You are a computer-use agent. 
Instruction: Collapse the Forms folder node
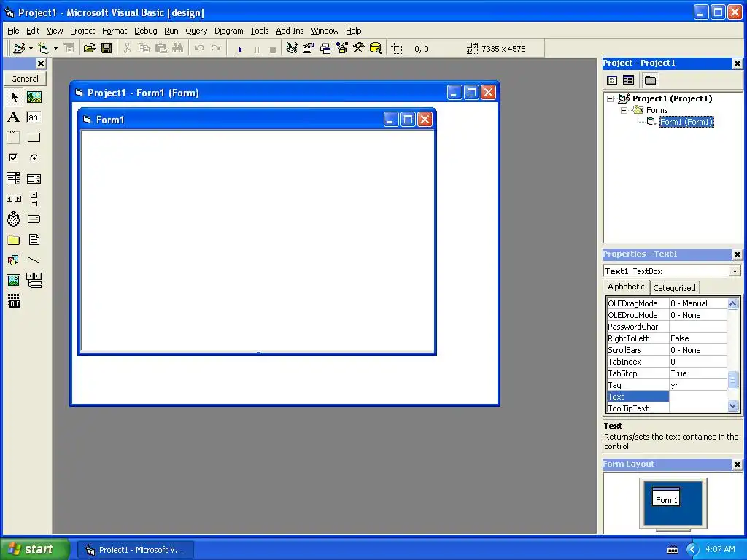tap(624, 110)
